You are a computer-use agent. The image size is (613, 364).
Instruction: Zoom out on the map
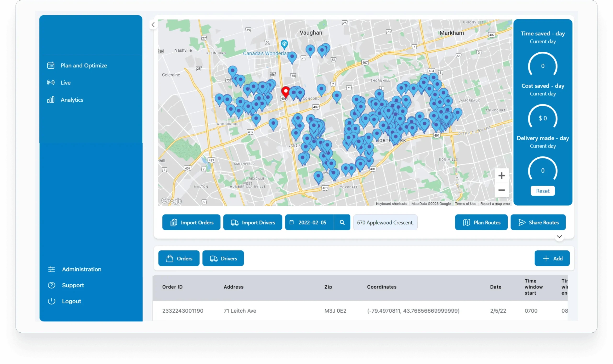501,190
